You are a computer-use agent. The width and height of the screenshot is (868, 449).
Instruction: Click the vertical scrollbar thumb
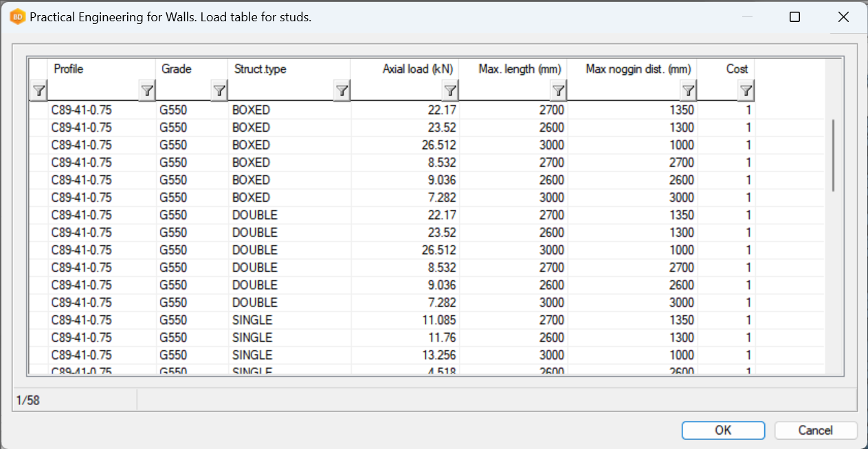coord(834,155)
